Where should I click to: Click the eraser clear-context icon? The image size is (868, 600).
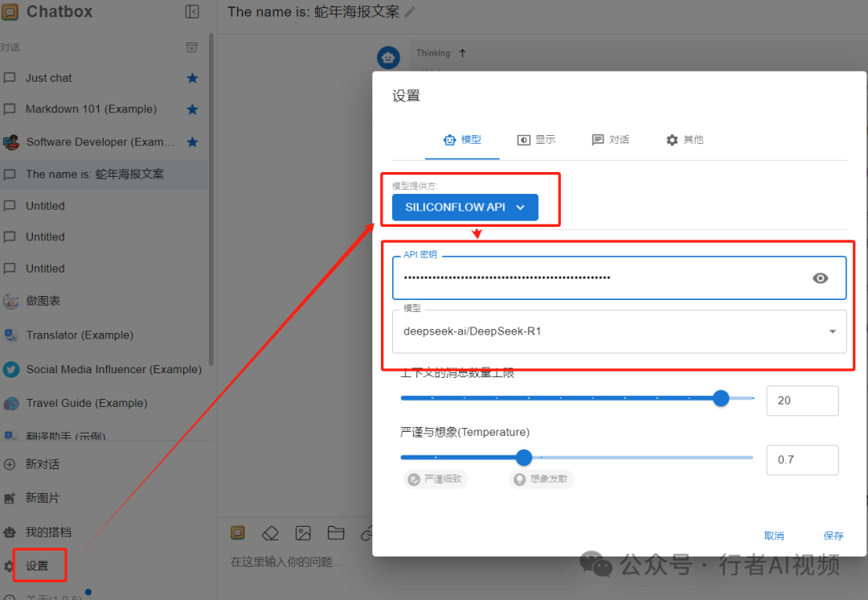tap(270, 533)
